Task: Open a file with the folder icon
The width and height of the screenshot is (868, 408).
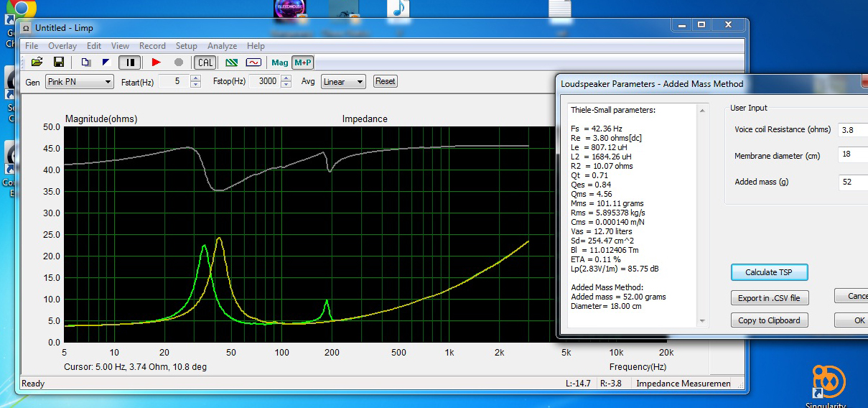Action: coord(37,62)
